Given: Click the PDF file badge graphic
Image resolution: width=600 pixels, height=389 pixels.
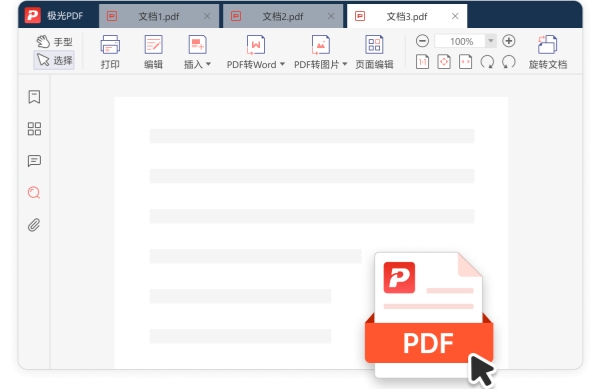Looking at the screenshot, I should pos(429,315).
